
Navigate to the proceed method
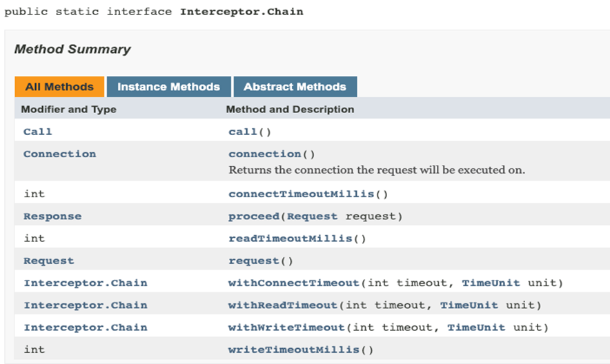[x=254, y=216]
